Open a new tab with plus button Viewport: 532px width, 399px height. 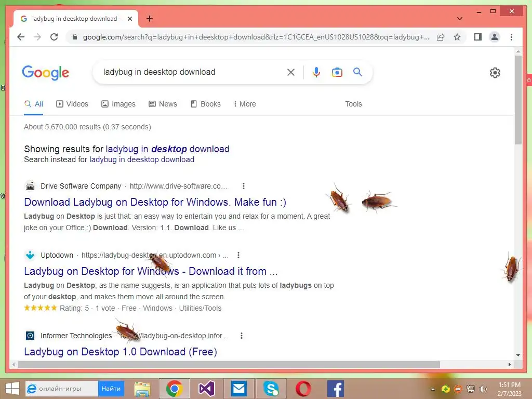(150, 19)
